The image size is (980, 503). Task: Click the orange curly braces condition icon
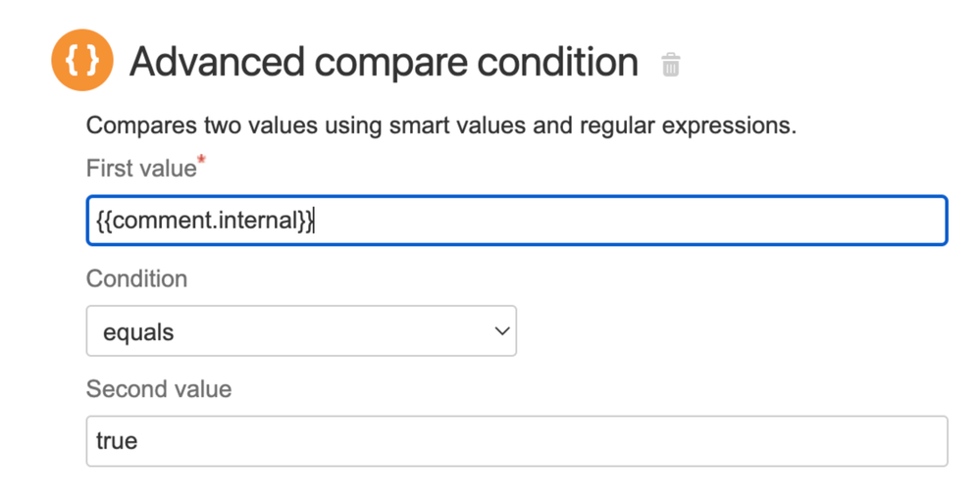82,61
